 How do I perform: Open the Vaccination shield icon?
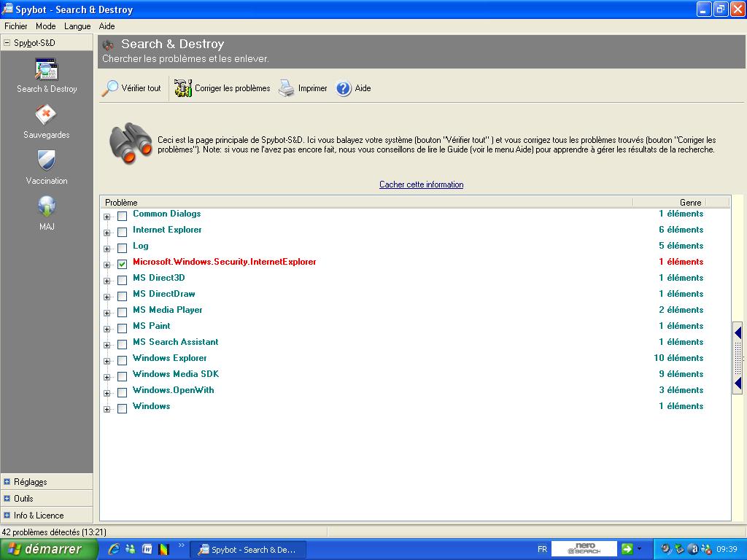[46, 161]
